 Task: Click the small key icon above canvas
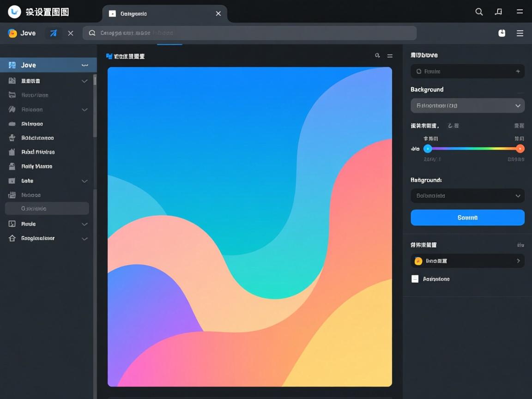click(x=377, y=56)
